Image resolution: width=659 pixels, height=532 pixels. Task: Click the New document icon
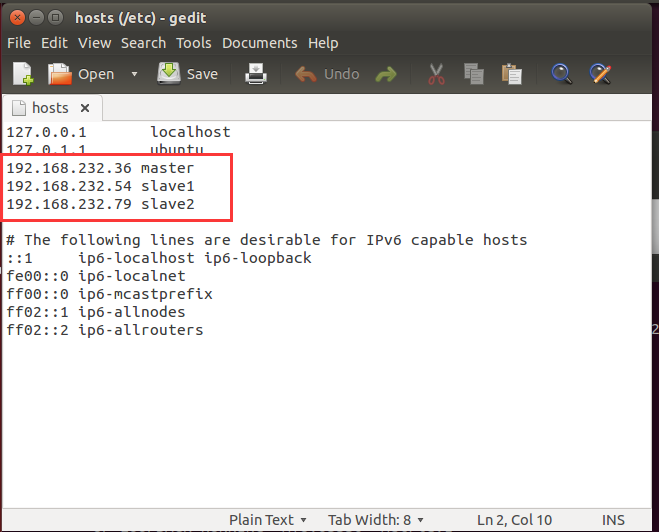pos(23,74)
